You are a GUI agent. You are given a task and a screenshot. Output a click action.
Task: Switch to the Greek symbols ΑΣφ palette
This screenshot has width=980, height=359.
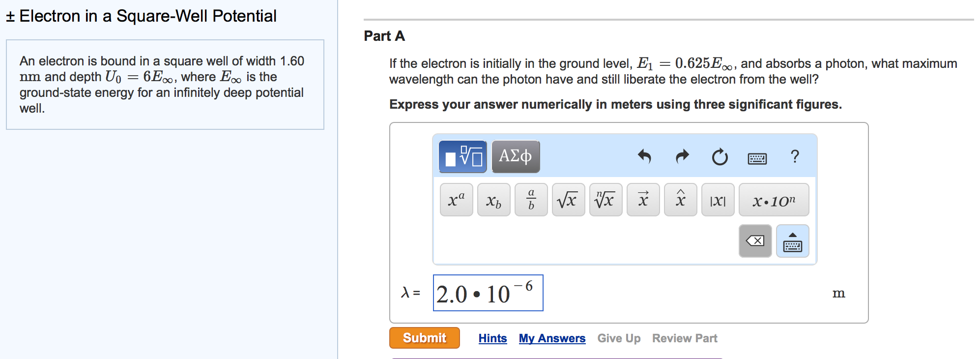[516, 156]
